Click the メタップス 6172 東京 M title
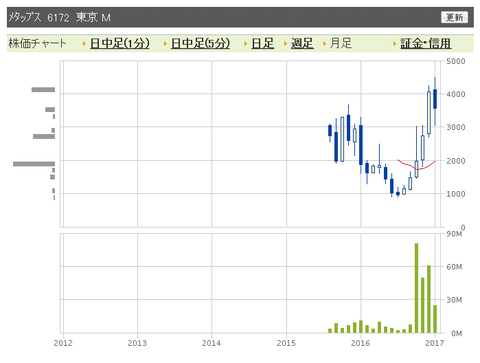The image size is (480, 363). [59, 17]
